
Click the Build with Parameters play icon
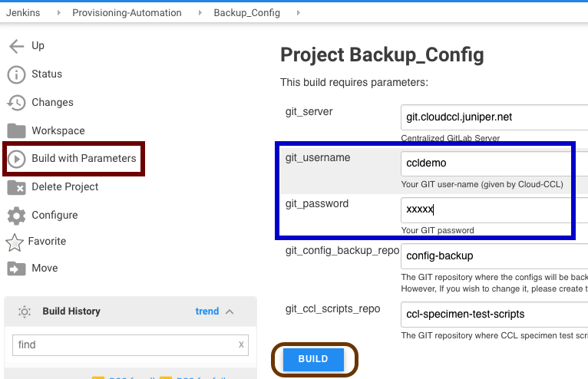[x=16, y=159]
